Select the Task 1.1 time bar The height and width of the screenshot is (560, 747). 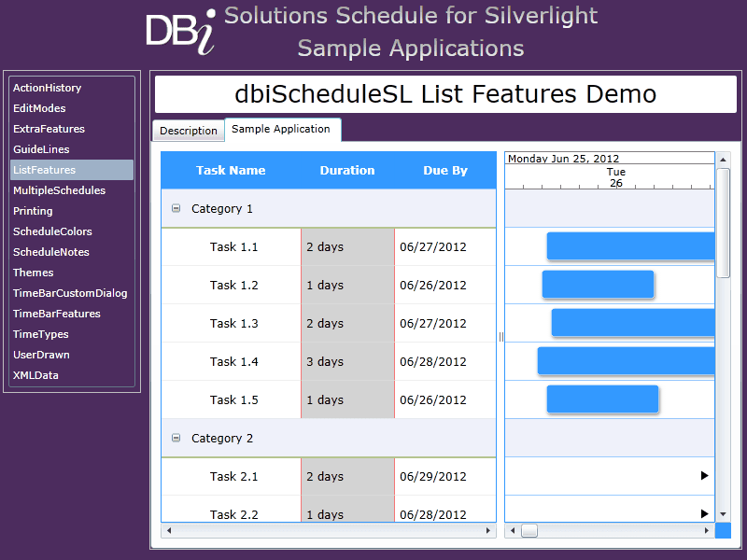coord(631,246)
